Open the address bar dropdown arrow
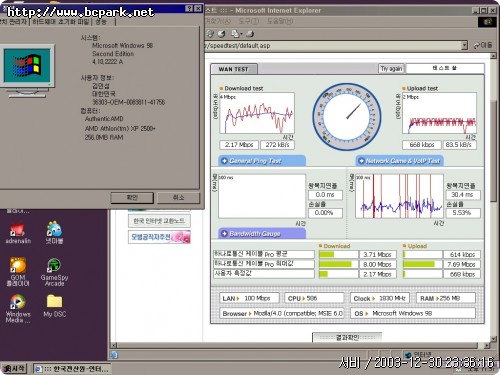Screen dimensions: 500x375 (464, 45)
